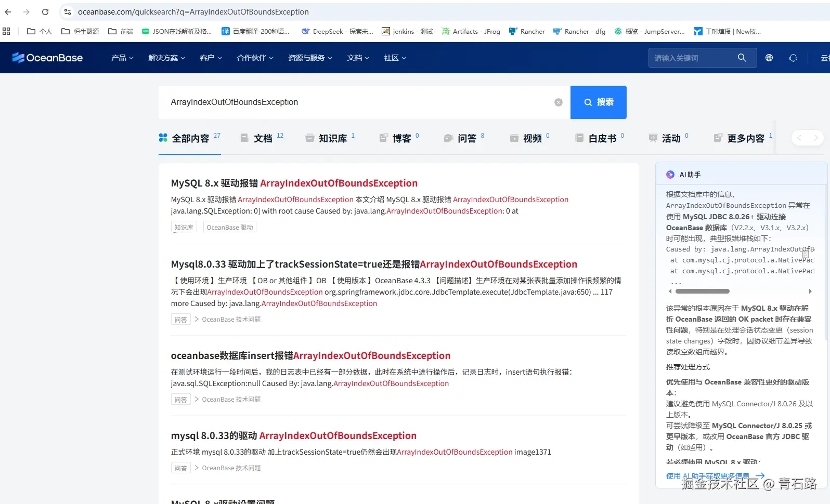
Task: Open Rancher - dfg bookmark
Action: point(579,31)
